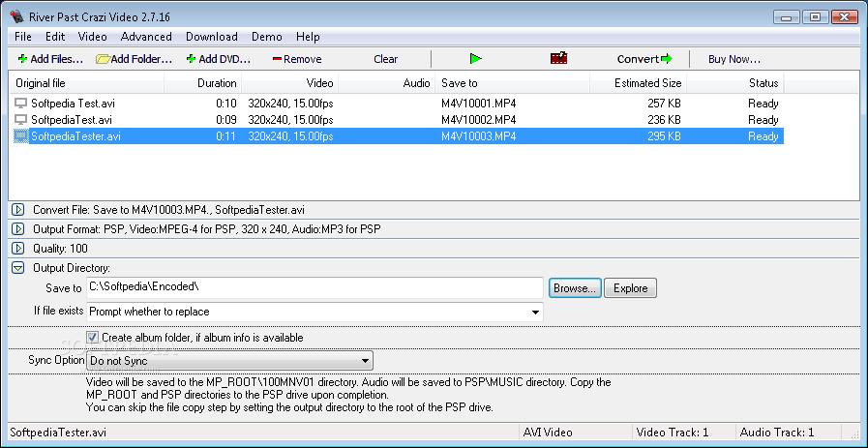Open the Download menu
Image resolution: width=868 pixels, height=448 pixels.
pyautogui.click(x=212, y=37)
